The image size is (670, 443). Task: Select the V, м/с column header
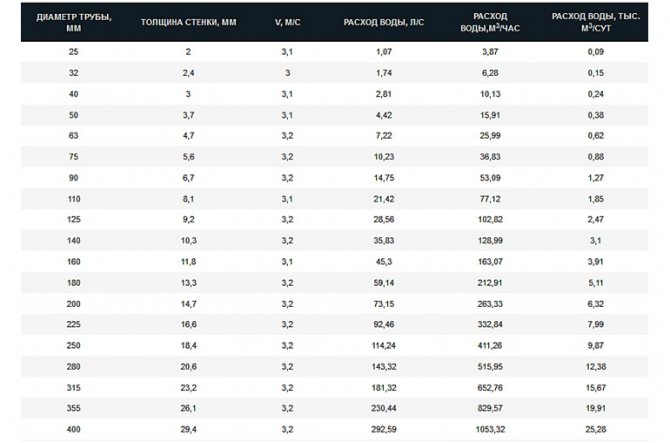coord(288,22)
